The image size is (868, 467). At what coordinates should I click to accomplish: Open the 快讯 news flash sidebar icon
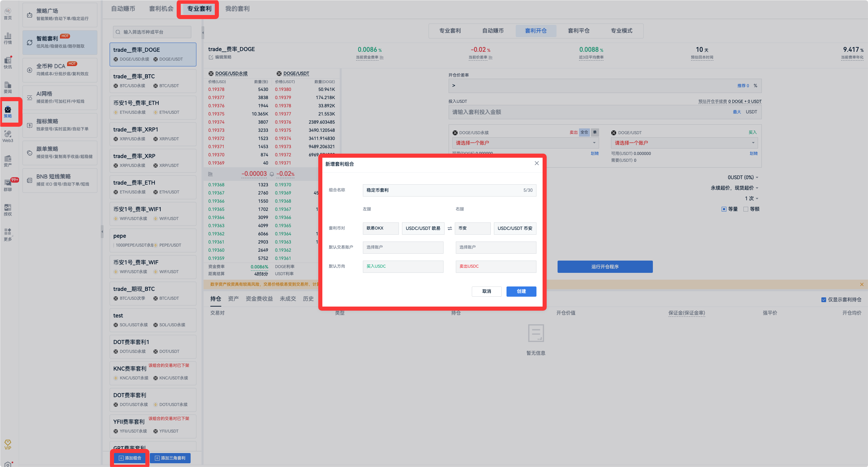click(7, 63)
